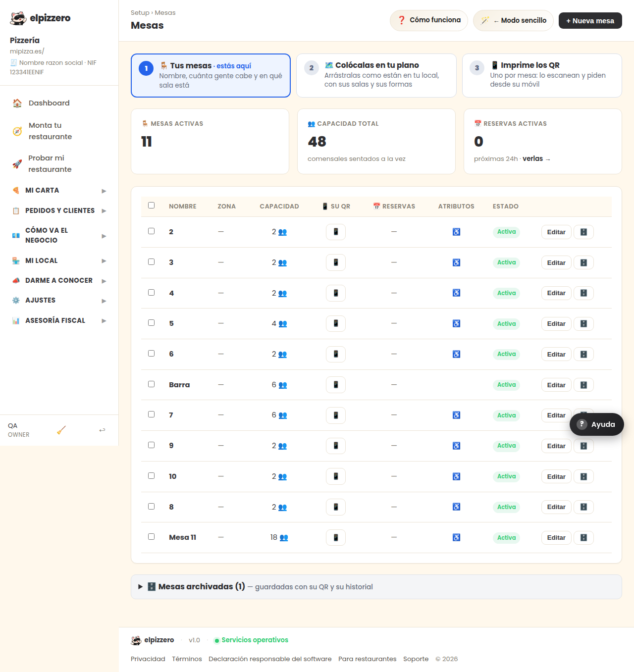
Task: Expand AJUSTES sidebar section
Action: (59, 301)
